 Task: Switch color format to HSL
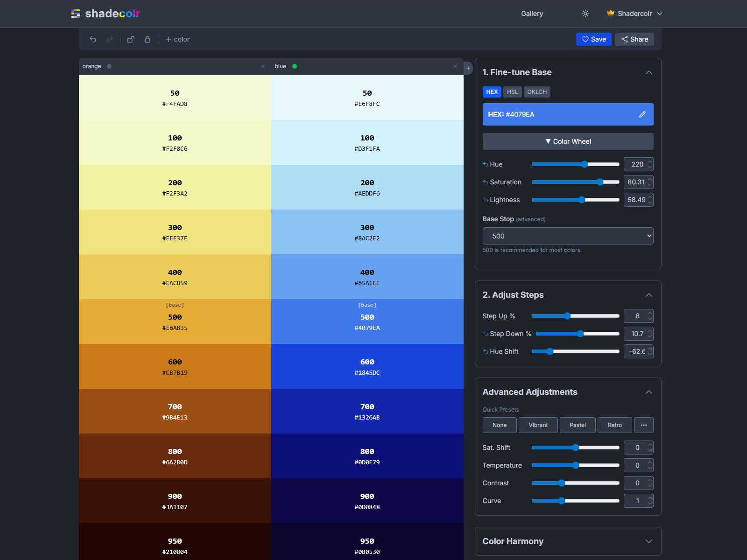pyautogui.click(x=512, y=92)
